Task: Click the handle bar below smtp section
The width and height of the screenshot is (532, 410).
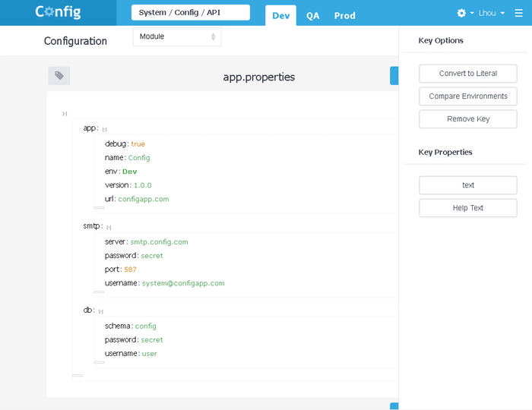Action: coord(99,292)
